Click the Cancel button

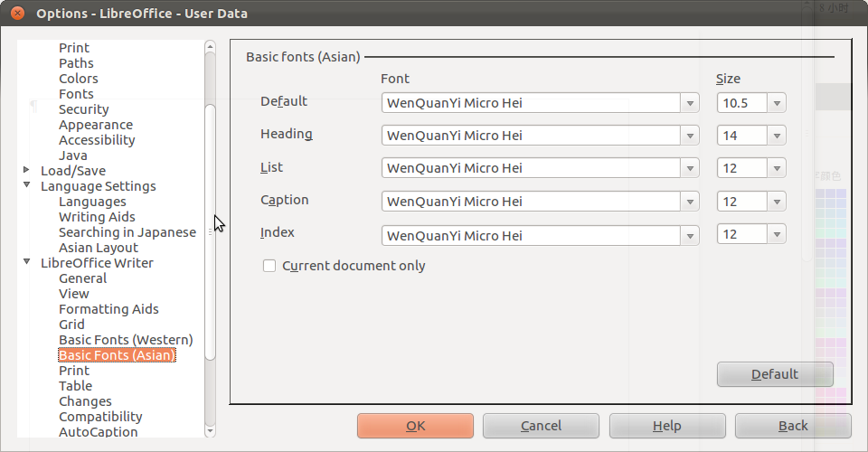click(x=541, y=426)
